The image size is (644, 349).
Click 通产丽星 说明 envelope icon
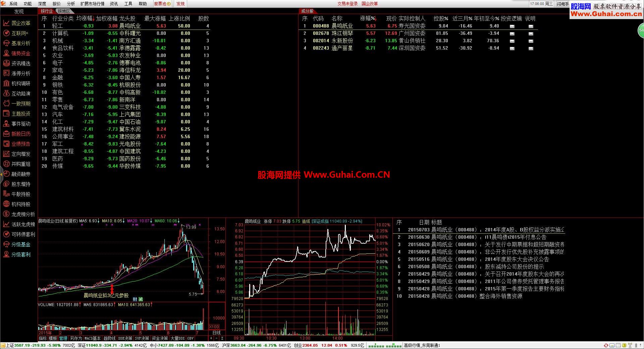[531, 48]
